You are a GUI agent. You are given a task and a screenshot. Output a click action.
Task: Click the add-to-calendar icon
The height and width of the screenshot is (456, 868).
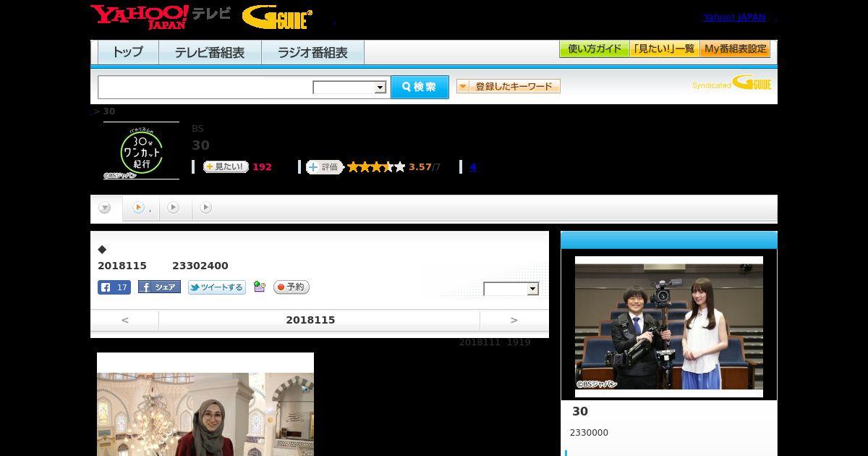pyautogui.click(x=260, y=287)
